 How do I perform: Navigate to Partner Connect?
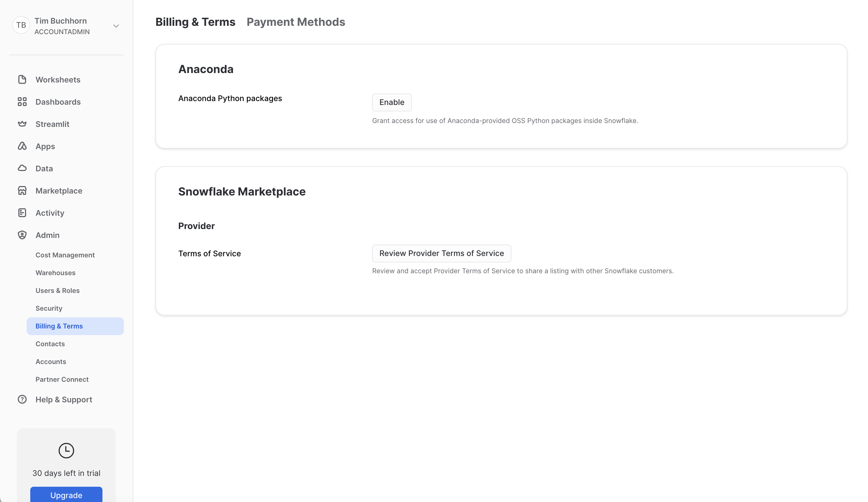coord(62,380)
